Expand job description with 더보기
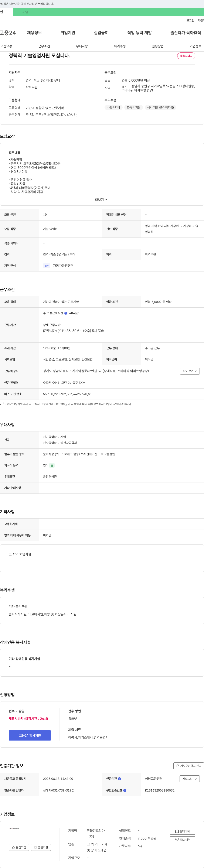 coord(101,200)
